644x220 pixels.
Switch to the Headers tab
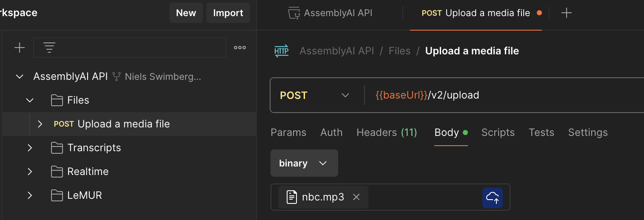pyautogui.click(x=386, y=133)
